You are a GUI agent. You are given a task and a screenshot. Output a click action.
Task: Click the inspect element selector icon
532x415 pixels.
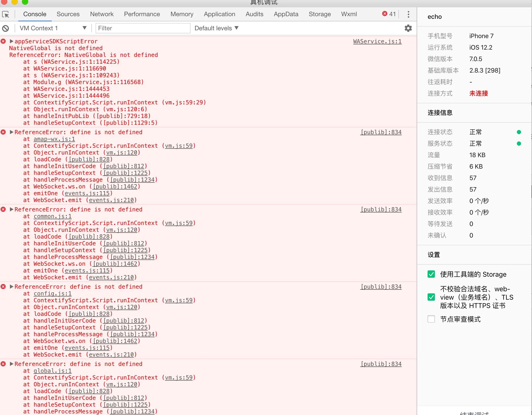click(5, 14)
